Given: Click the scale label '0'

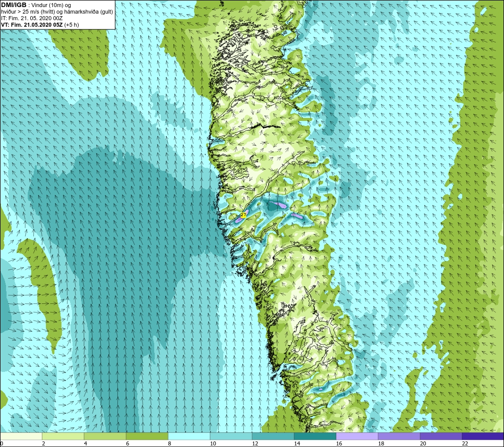Looking at the screenshot, I should click(2, 443).
